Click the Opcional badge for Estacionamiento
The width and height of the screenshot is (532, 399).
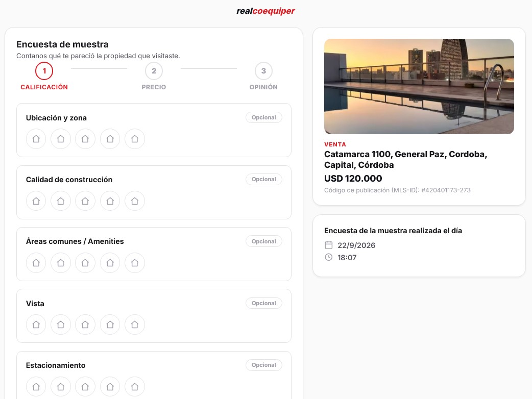pyautogui.click(x=263, y=365)
